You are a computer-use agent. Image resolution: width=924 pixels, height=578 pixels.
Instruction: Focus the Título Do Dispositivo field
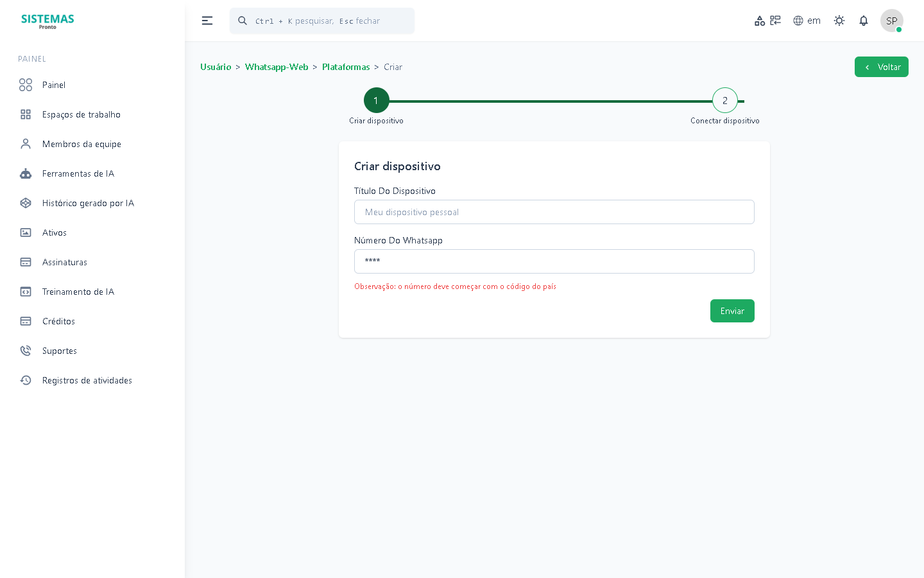[554, 212]
